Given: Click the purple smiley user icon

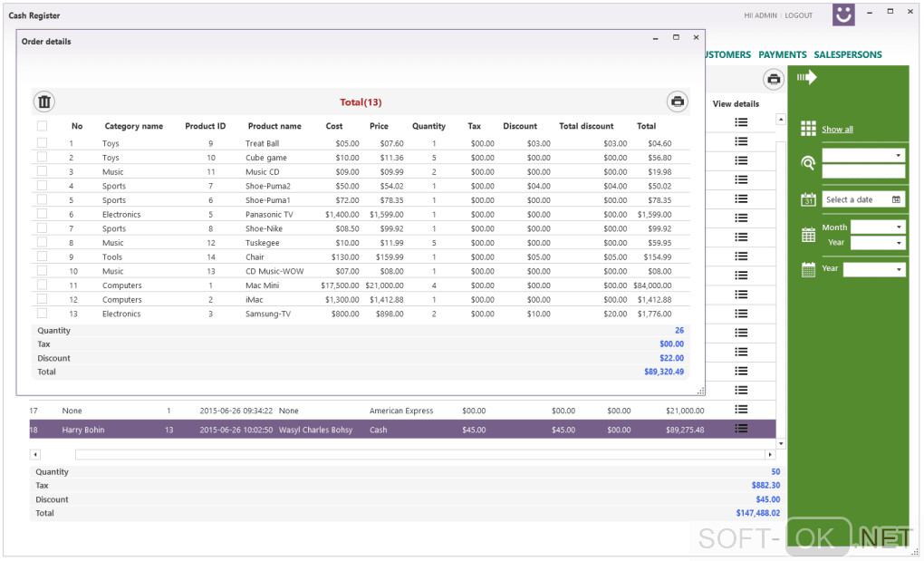Looking at the screenshot, I should click(x=843, y=15).
